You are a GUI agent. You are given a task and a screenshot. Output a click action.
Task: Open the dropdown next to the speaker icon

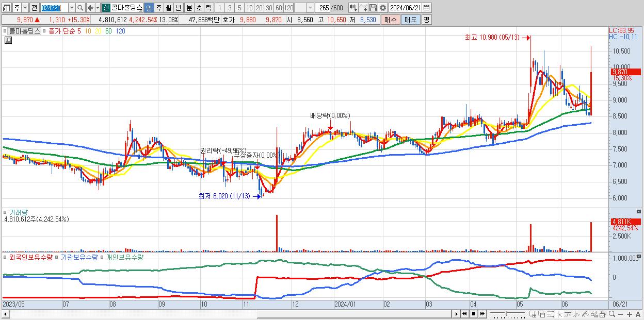98,8
